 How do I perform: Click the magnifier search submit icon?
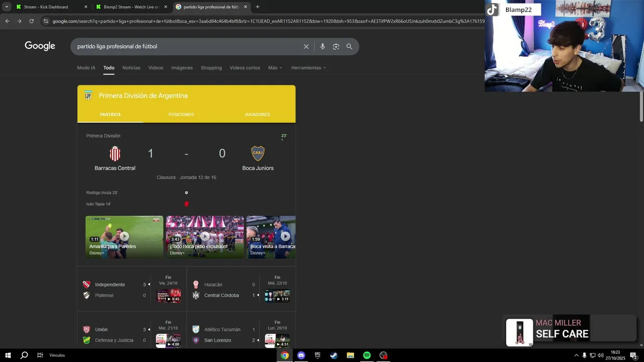[x=349, y=46]
